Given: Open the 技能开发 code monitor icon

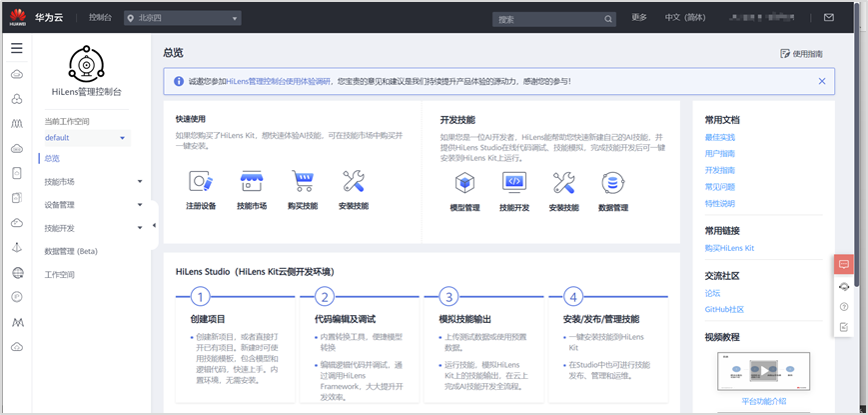Looking at the screenshot, I should (514, 182).
